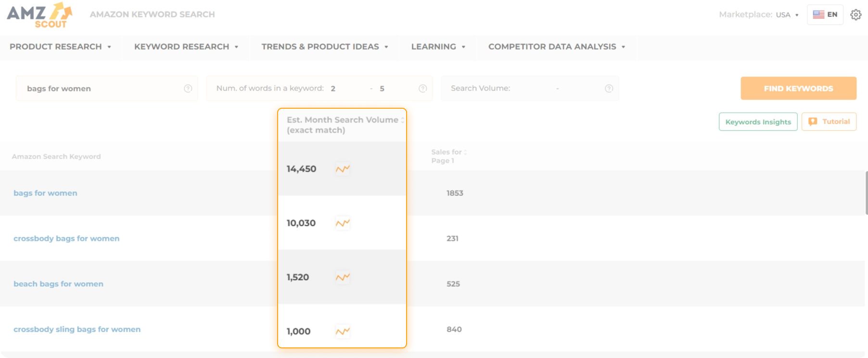This screenshot has width=868, height=358.
Task: Click help icon in keyword search field
Action: pyautogui.click(x=188, y=89)
